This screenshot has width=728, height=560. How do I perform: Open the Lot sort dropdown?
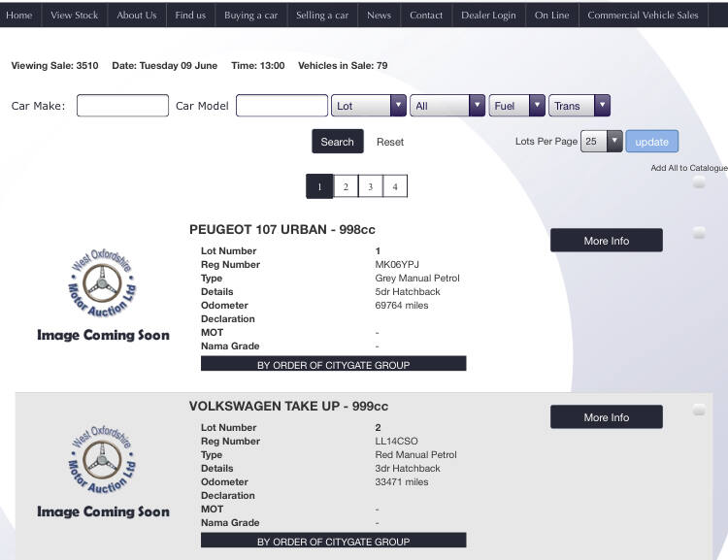pyautogui.click(x=369, y=106)
